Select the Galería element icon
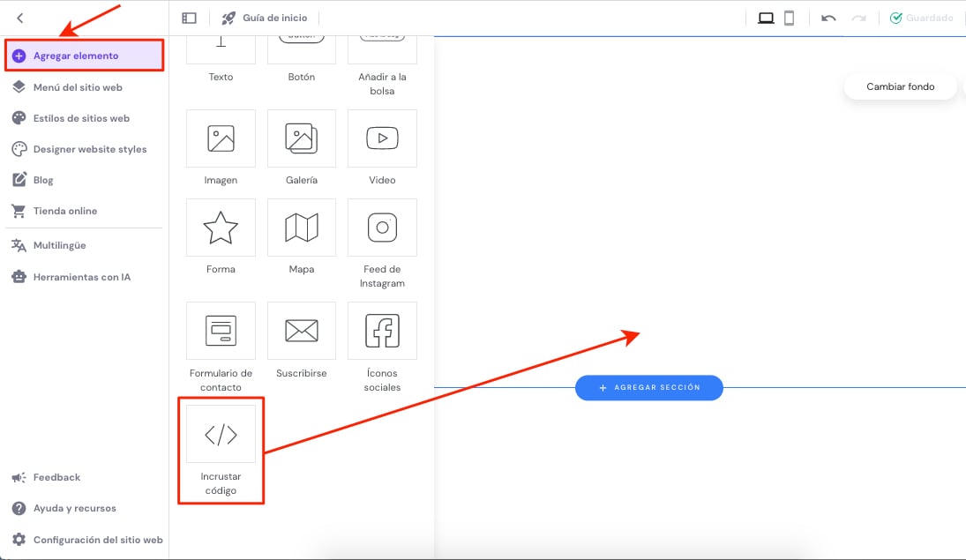The height and width of the screenshot is (560, 966). coord(302,139)
